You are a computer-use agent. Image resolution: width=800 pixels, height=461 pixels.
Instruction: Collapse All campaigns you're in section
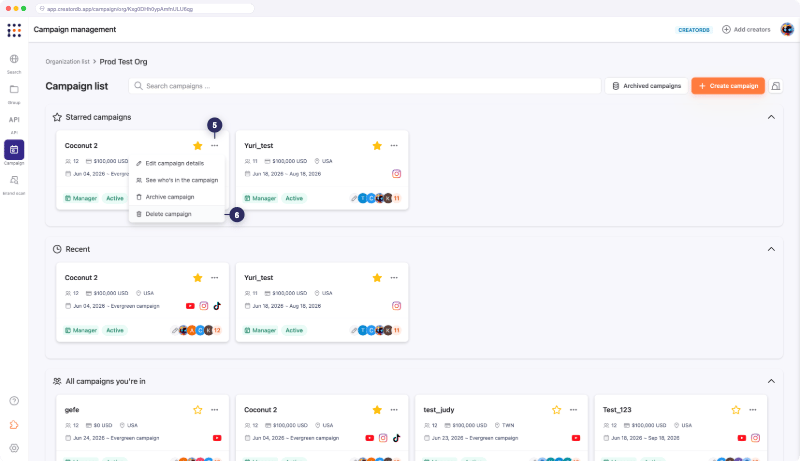tap(771, 381)
